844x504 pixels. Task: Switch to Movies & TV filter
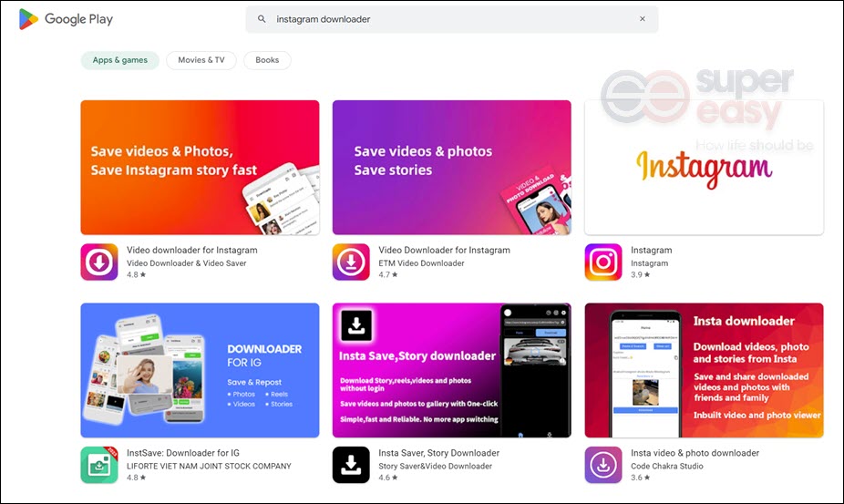[x=201, y=60]
